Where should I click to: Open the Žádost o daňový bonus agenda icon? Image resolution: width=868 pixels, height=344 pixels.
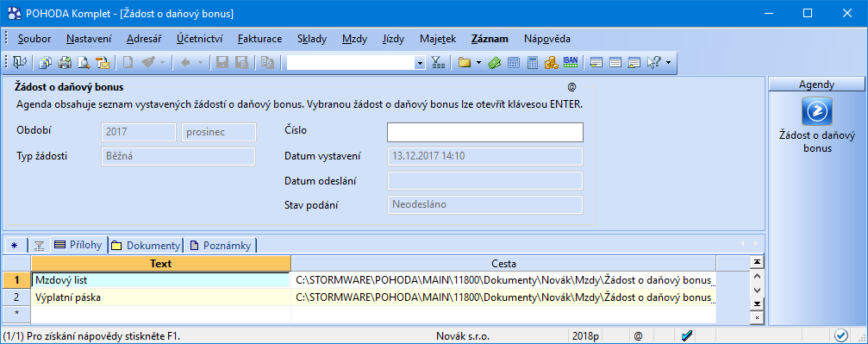click(x=817, y=111)
